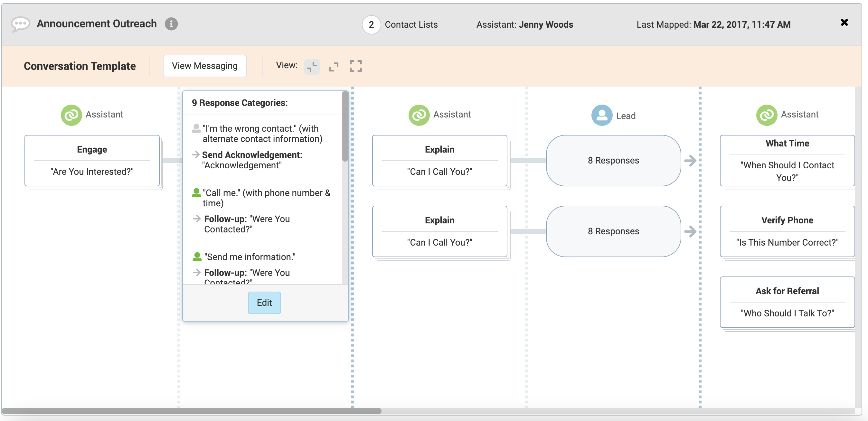
Task: Click the horizontal scrollbar at the bottom
Action: pyautogui.click(x=191, y=411)
